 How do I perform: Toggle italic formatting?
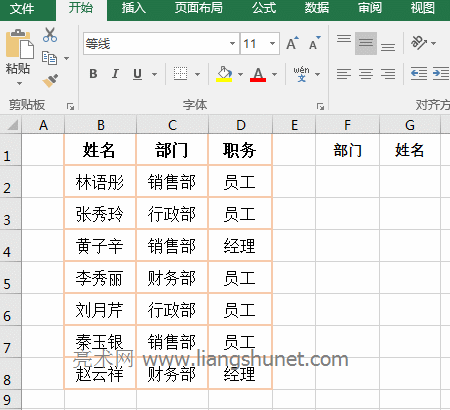pos(115,74)
